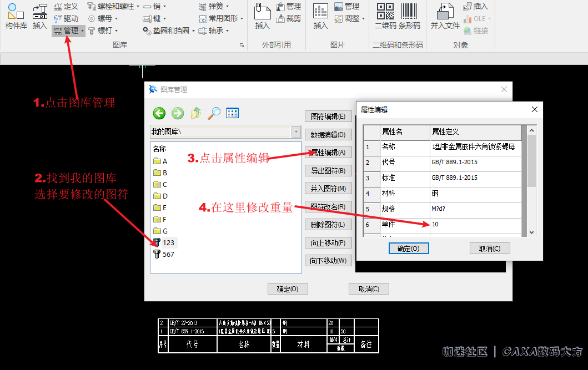
Task: Click the 插入 library insert icon
Action: click(40, 16)
